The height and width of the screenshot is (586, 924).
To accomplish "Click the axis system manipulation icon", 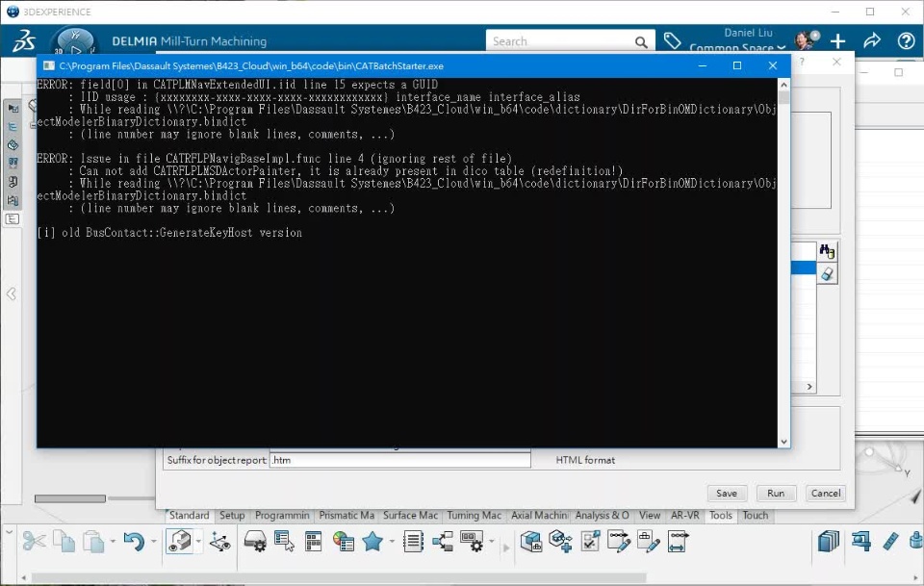I will [220, 541].
